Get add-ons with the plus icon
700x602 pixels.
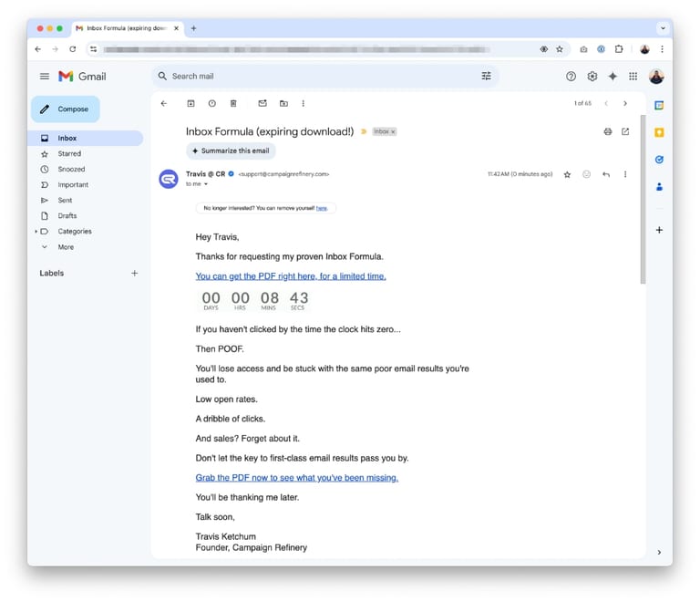[659, 230]
